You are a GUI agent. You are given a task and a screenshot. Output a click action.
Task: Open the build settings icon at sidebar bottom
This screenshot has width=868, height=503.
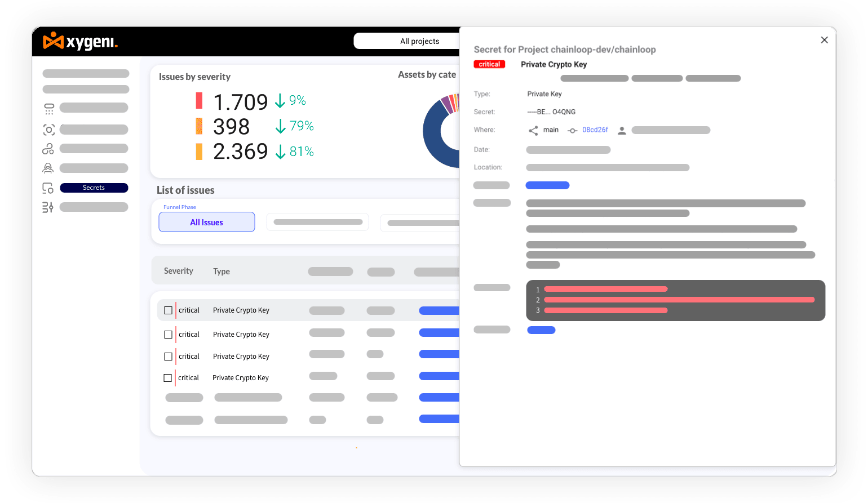[x=48, y=207]
